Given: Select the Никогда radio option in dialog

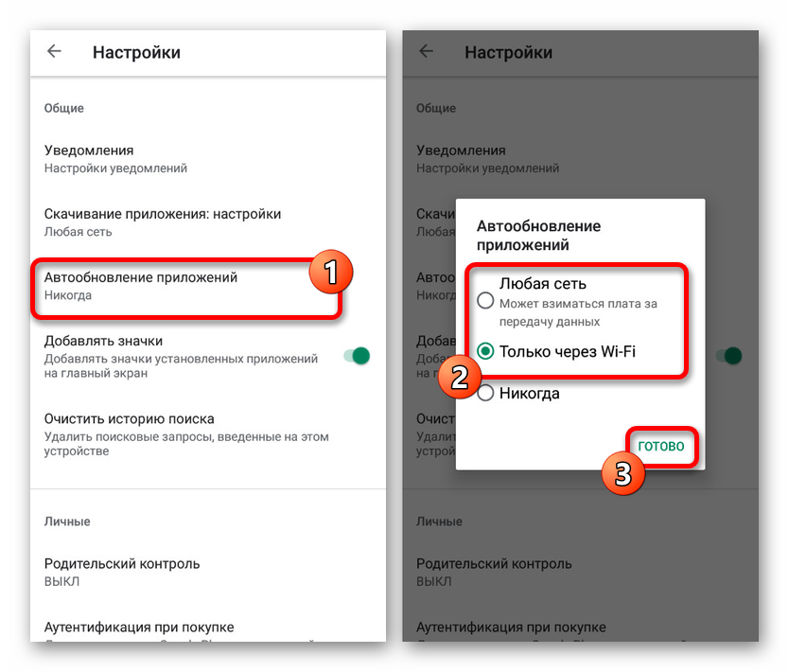Looking at the screenshot, I should 485,393.
